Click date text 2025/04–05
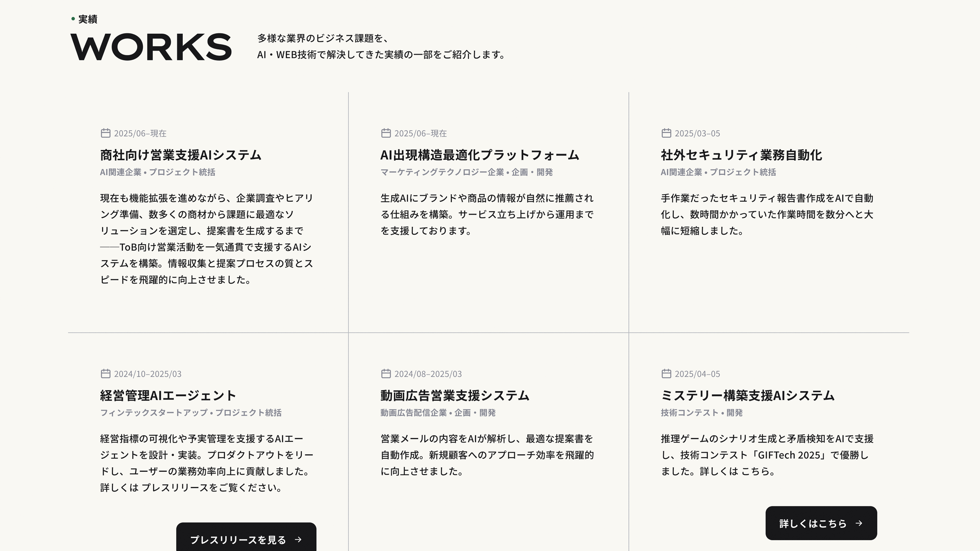980x551 pixels. [697, 374]
